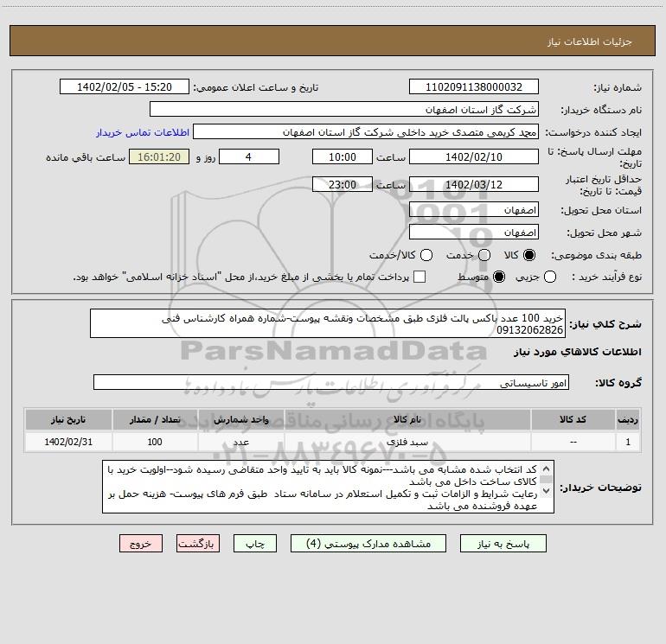This screenshot has height=644, width=666.
Task: Click the چاپ print button
Action: pos(255,544)
